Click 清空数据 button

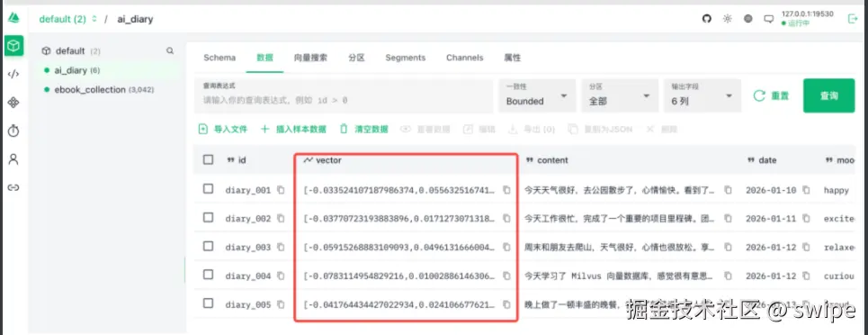363,130
